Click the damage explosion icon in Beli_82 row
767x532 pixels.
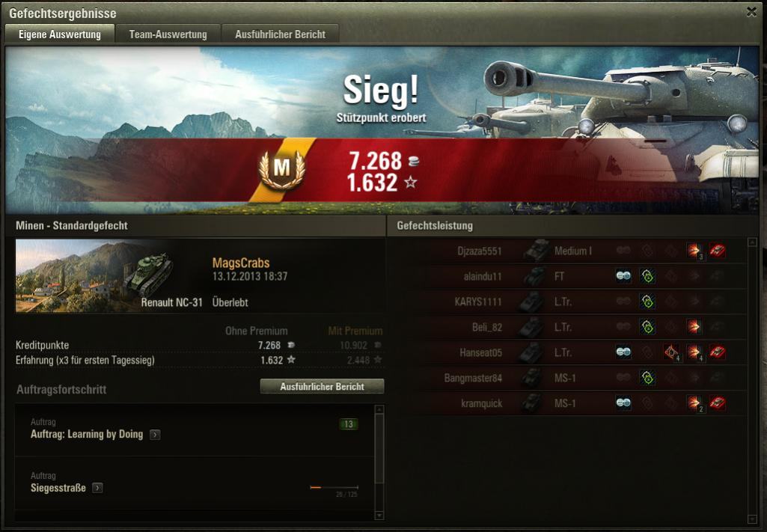coord(694,327)
